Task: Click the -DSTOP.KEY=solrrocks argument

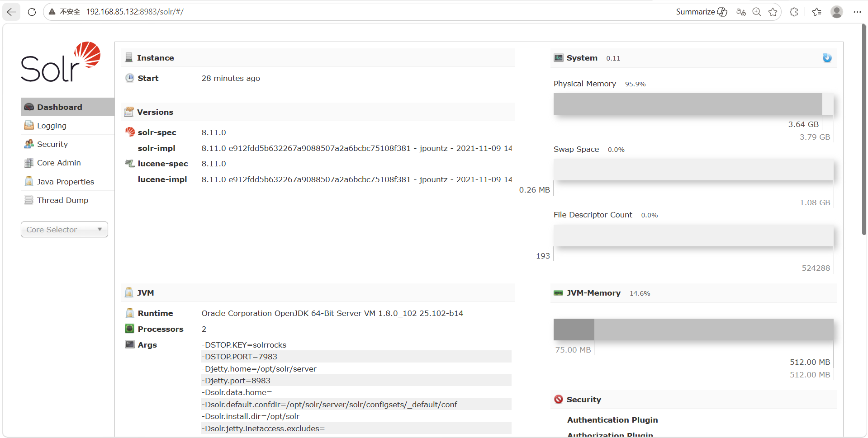Action: 244,345
